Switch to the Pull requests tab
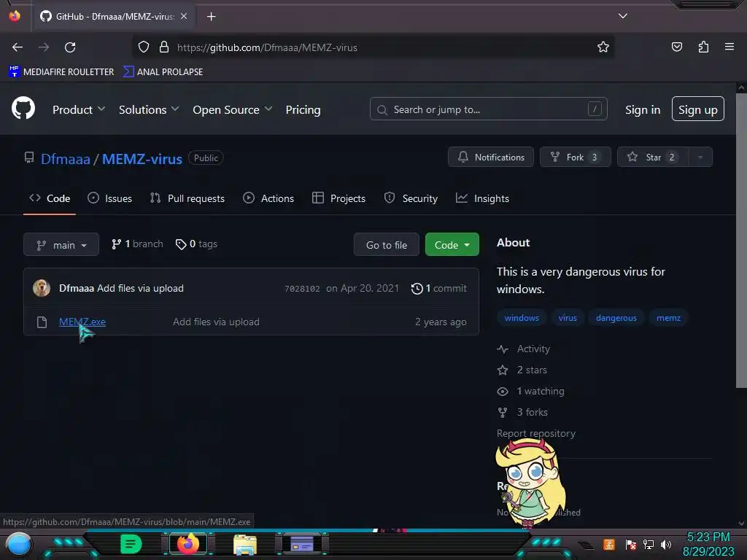The height and width of the screenshot is (560, 747). pyautogui.click(x=187, y=198)
